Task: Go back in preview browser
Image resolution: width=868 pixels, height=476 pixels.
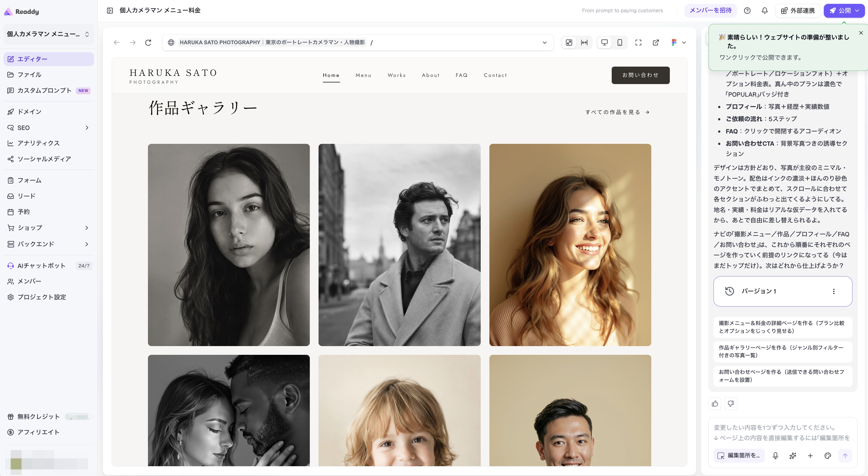Action: pyautogui.click(x=117, y=43)
